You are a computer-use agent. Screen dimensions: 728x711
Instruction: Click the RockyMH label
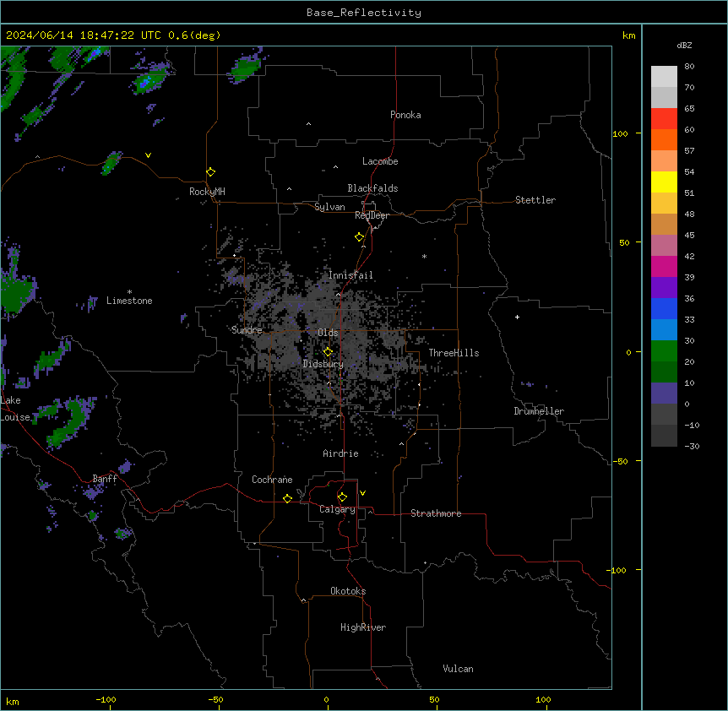(x=207, y=192)
